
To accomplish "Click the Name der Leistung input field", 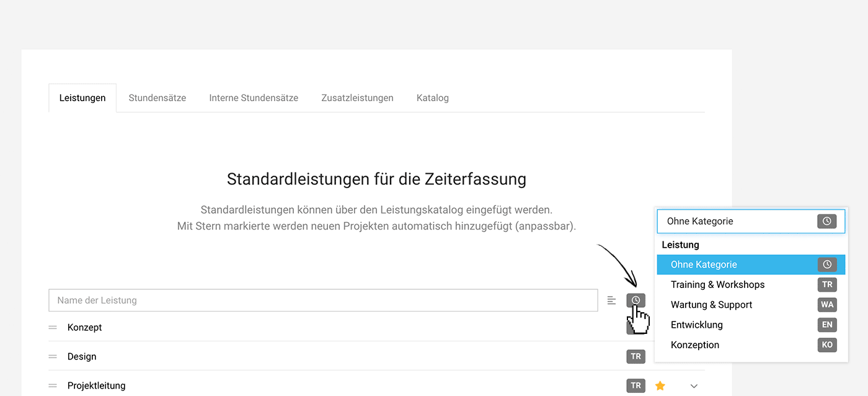I will 248,300.
